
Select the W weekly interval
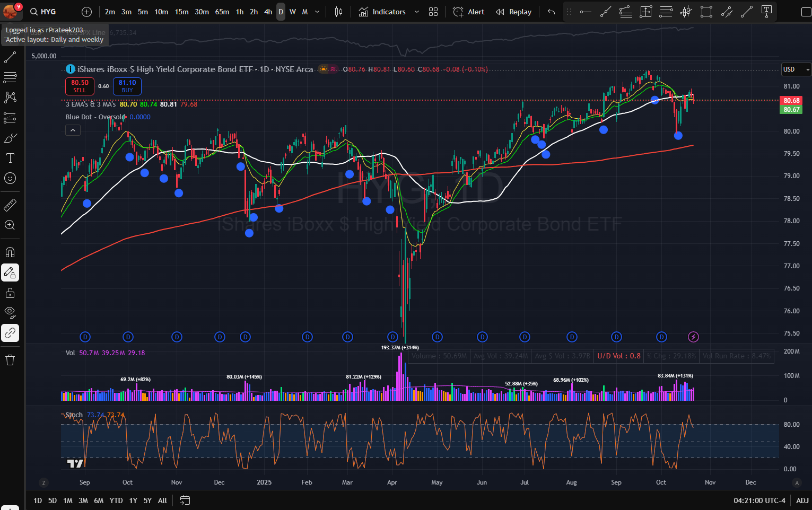tap(293, 12)
